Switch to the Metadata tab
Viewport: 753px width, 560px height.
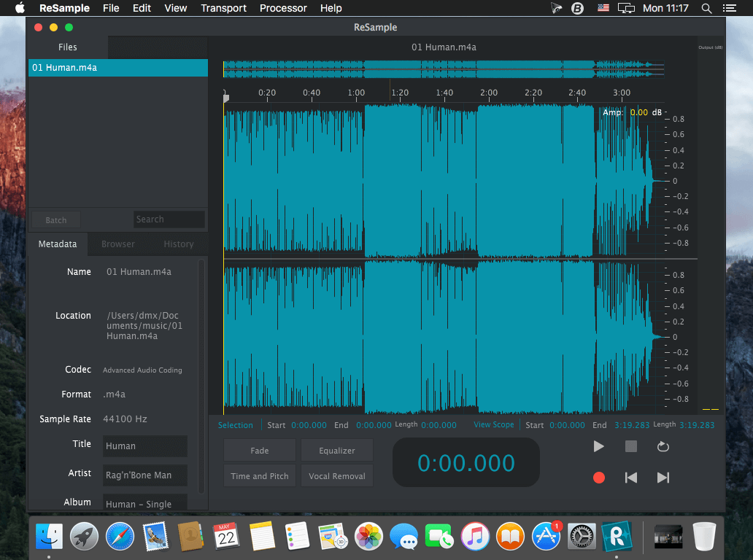click(x=58, y=244)
